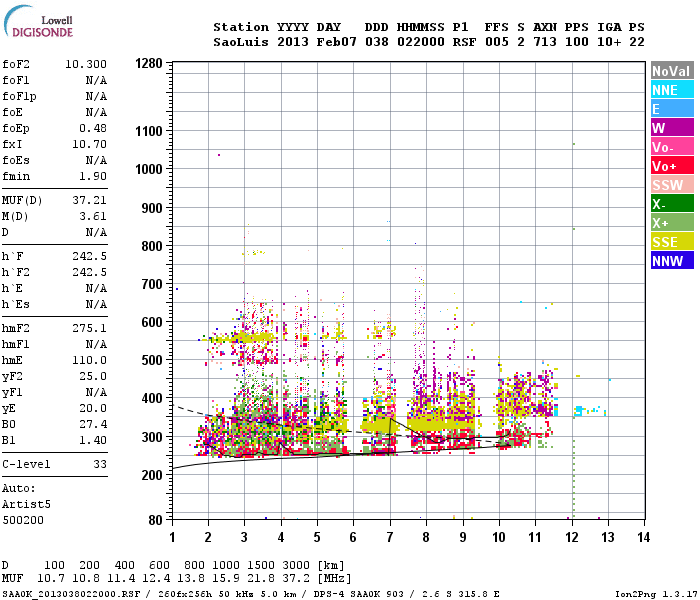Viewport: 700px width, 600px height.
Task: Click the MUF(D) value 37.21
Action: (x=89, y=200)
